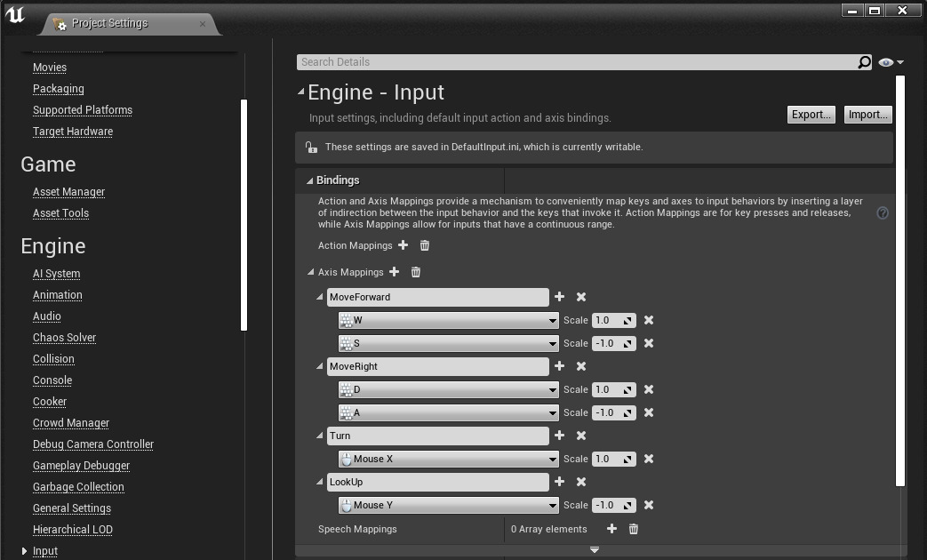The image size is (927, 560).
Task: Delete the Mouse X binding
Action: 649,459
